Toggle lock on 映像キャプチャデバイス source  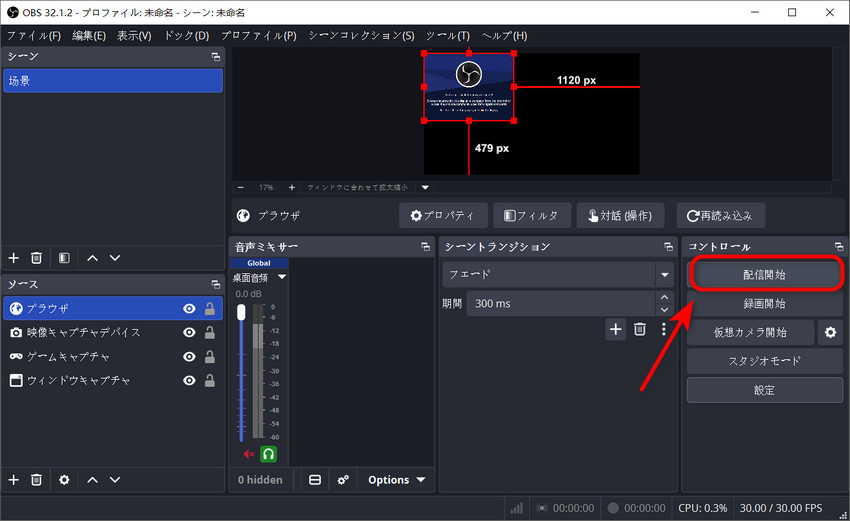[x=210, y=332]
